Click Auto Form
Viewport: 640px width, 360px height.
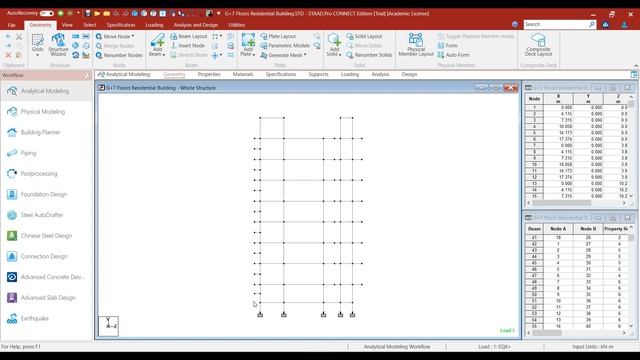pyautogui.click(x=453, y=55)
